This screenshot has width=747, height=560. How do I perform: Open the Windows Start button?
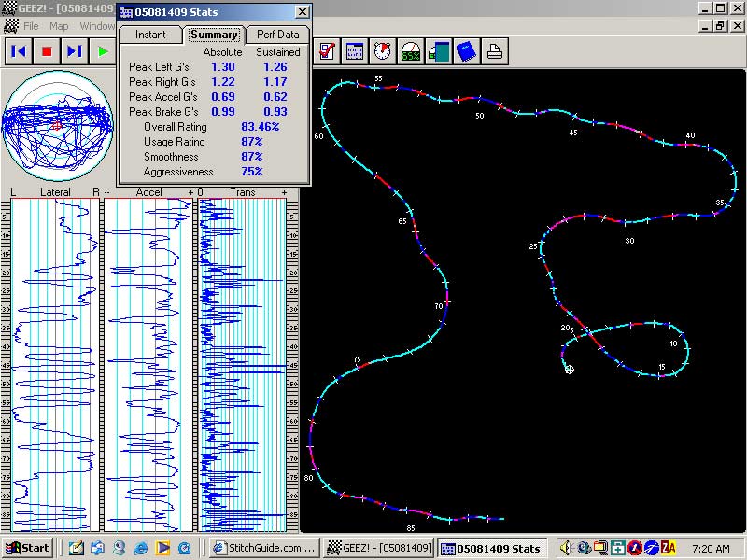click(28, 548)
